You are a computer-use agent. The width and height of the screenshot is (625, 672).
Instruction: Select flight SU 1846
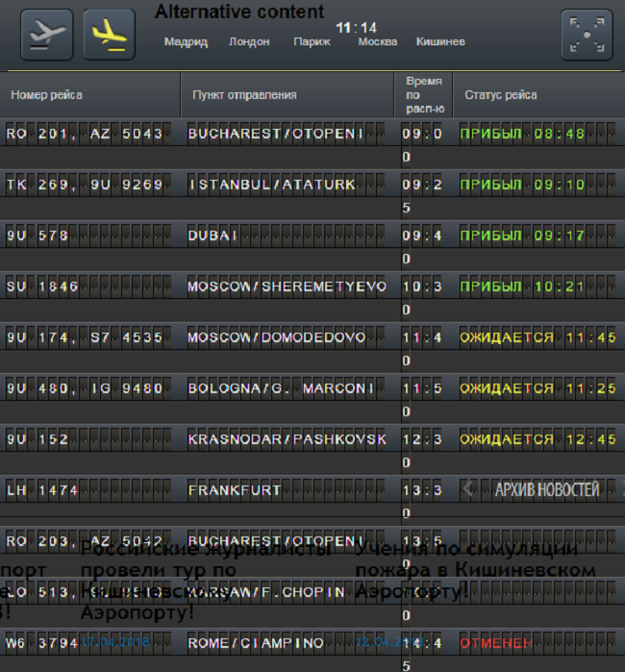click(x=42, y=286)
